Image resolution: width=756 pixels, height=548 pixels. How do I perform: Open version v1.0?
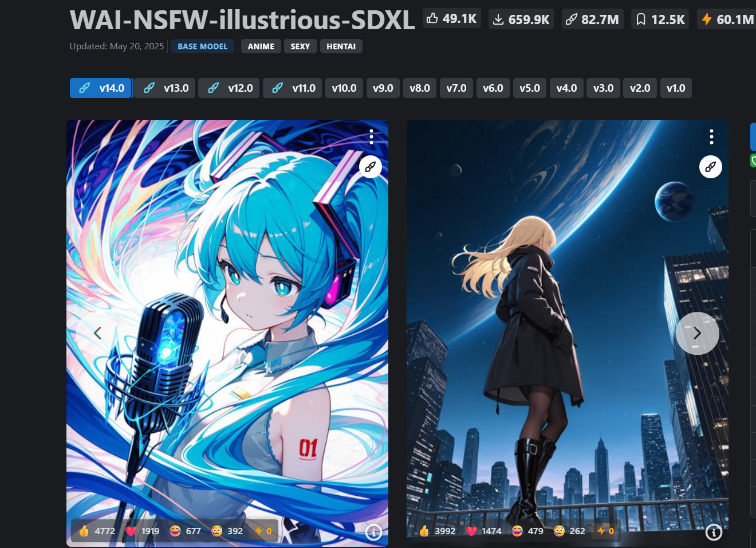pos(676,88)
